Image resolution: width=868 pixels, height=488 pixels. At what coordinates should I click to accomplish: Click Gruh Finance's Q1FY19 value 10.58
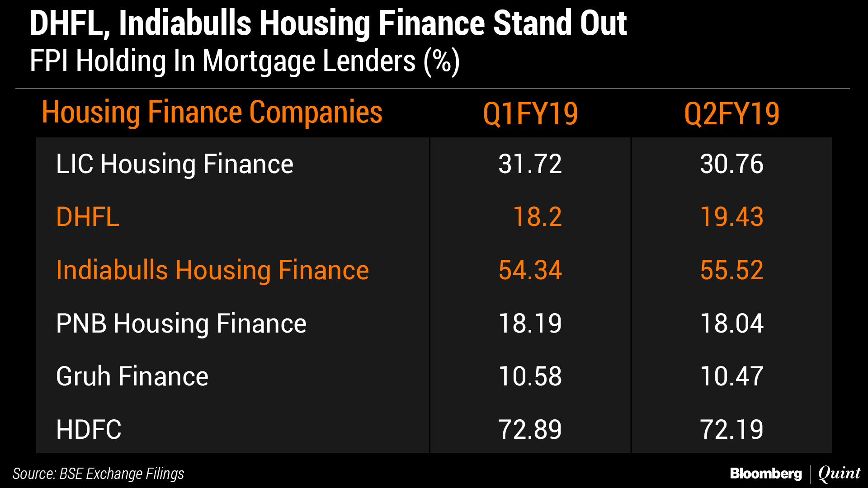coord(530,376)
